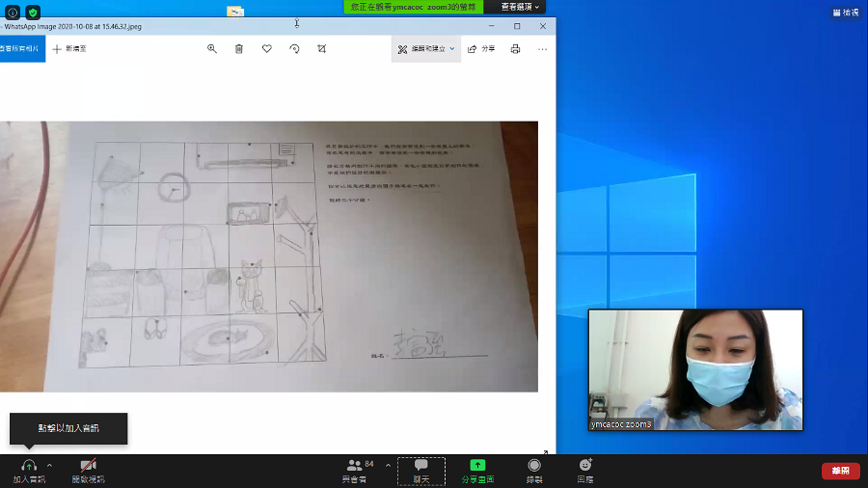Image resolution: width=868 pixels, height=488 pixels.
Task: Open the chat panel
Action: (x=420, y=469)
